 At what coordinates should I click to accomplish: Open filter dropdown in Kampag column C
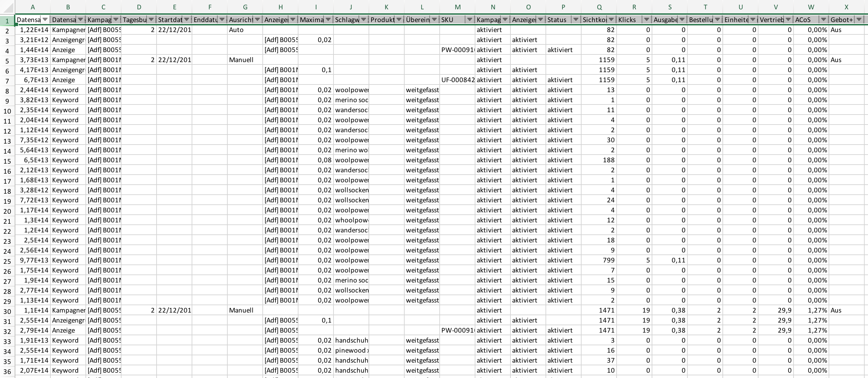pyautogui.click(x=116, y=20)
